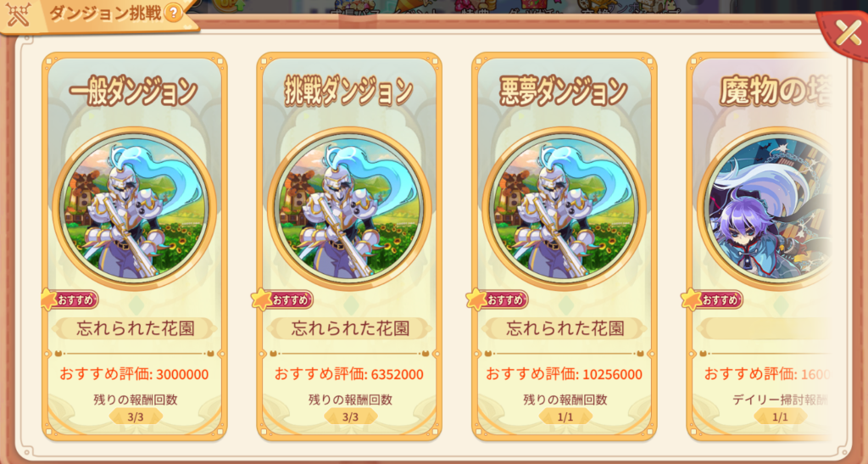
Task: Click the 1/1 reward count in 悪夢ダンジョン
Action: click(x=565, y=417)
